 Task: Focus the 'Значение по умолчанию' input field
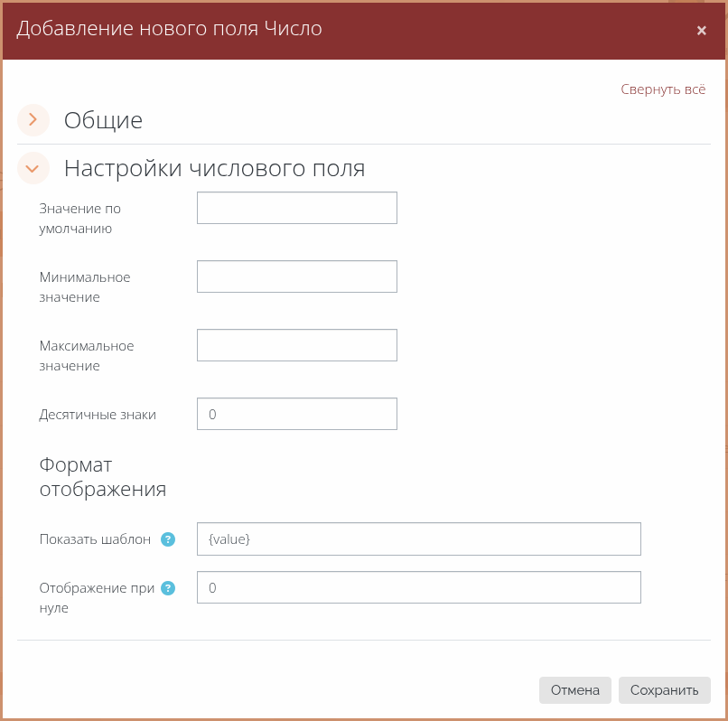click(x=296, y=208)
